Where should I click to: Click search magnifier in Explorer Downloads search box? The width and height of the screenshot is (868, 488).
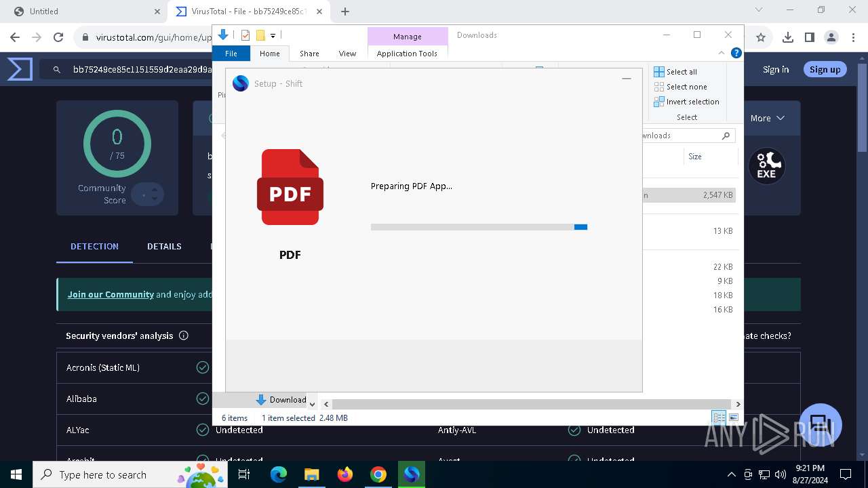pyautogui.click(x=726, y=136)
